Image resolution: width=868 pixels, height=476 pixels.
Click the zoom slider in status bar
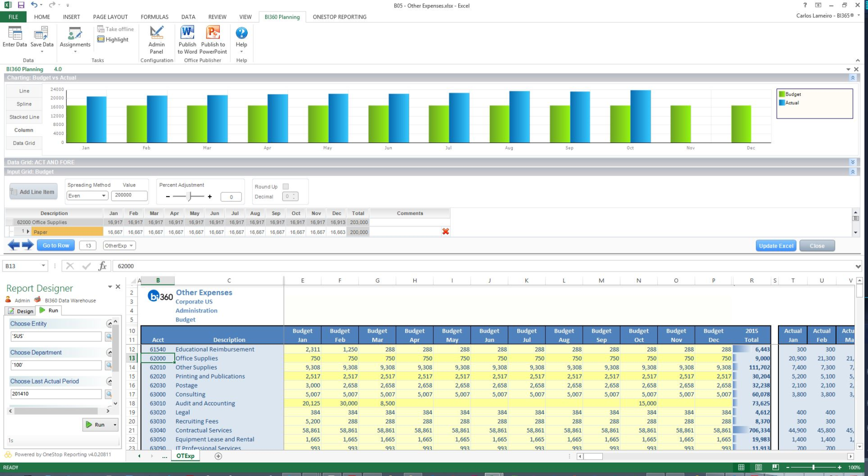(x=813, y=467)
